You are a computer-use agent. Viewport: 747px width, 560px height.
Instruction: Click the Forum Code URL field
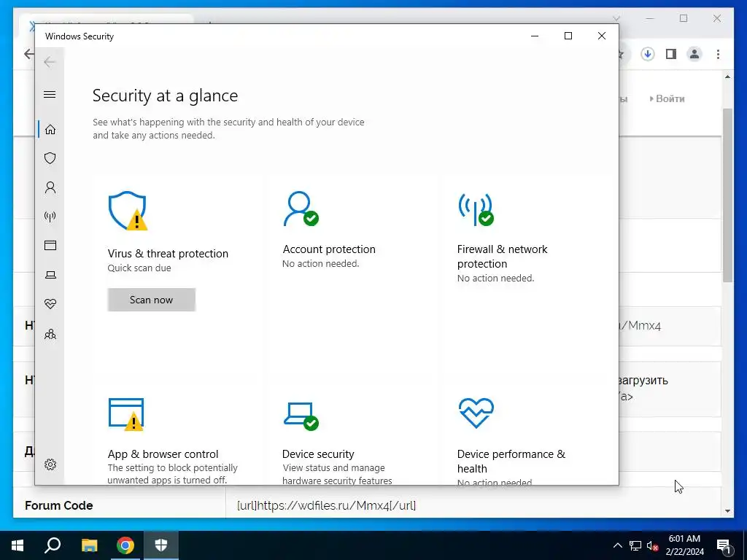click(326, 505)
